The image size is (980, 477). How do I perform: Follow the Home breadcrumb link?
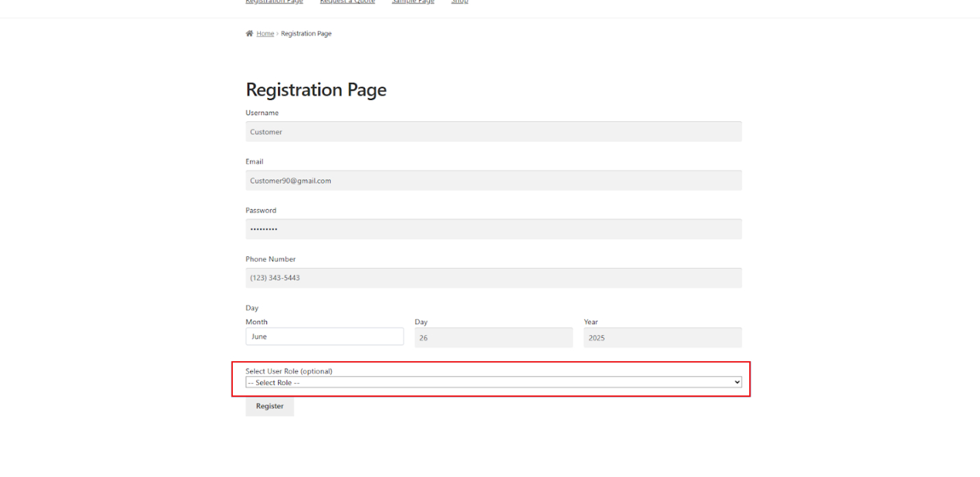[x=265, y=33]
